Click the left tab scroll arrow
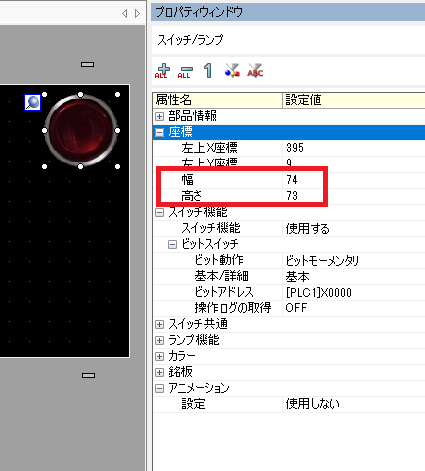425x471 pixels. (125, 13)
